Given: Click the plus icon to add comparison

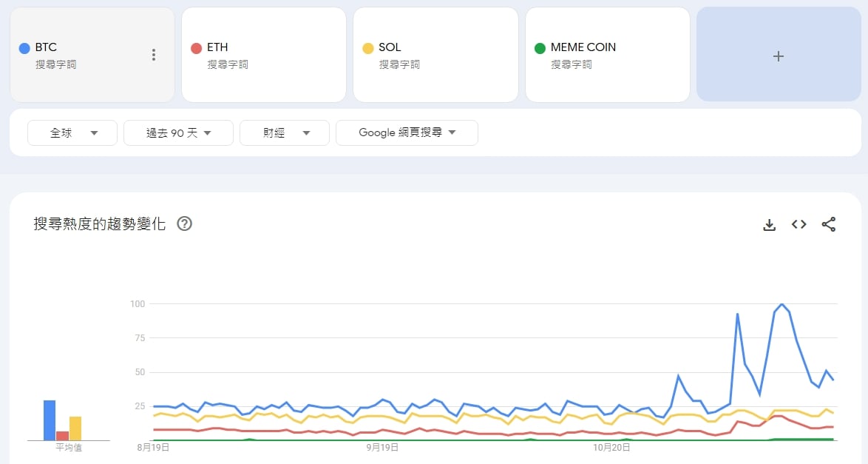Looking at the screenshot, I should tap(778, 56).
